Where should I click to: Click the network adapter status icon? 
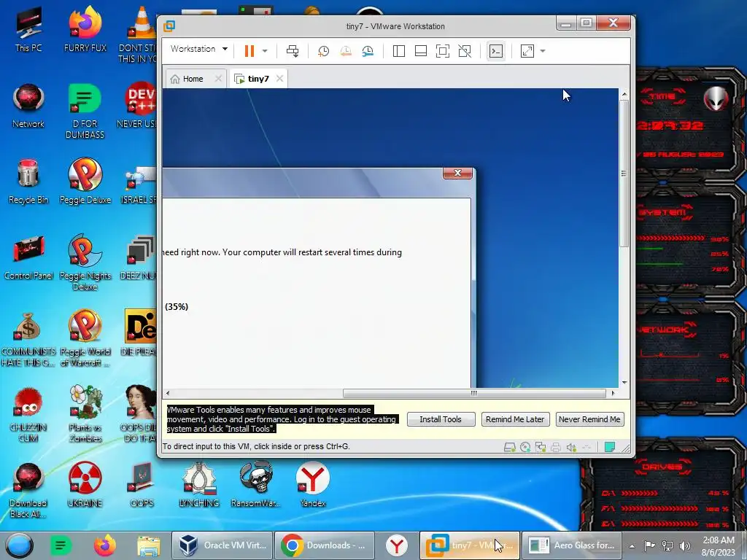point(541,447)
